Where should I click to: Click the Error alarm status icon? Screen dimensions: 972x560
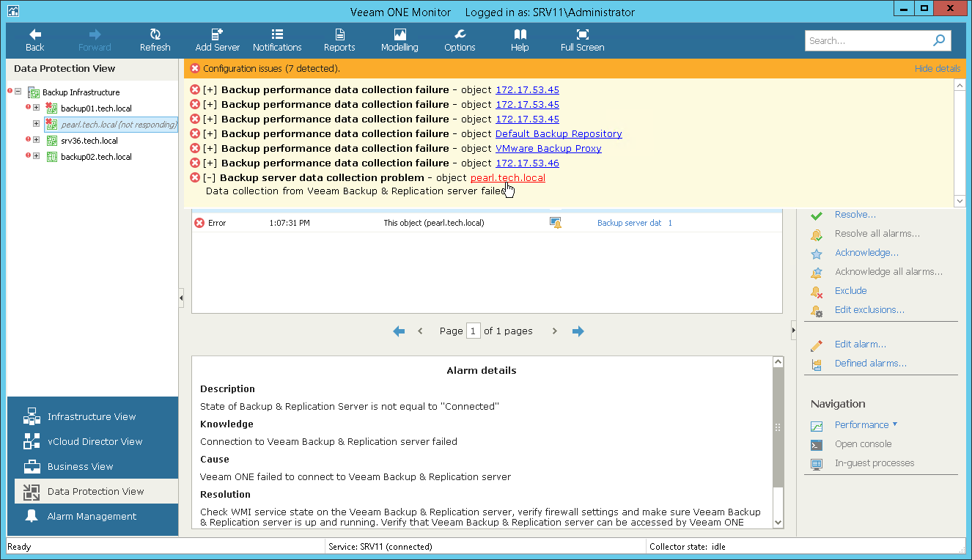[199, 223]
